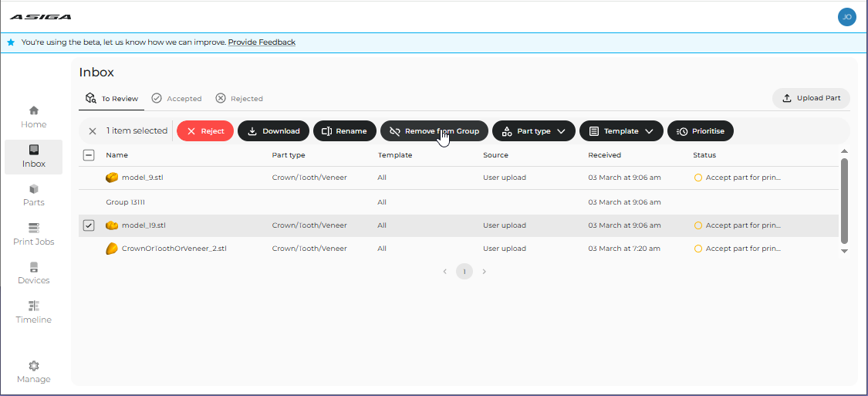
Task: Toggle the select-all header checkbox
Action: [x=89, y=155]
